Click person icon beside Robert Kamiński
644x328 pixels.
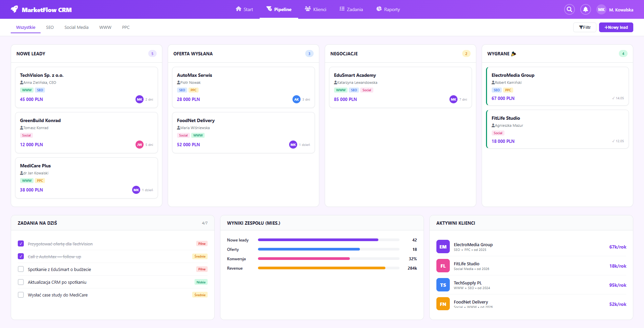tap(493, 83)
